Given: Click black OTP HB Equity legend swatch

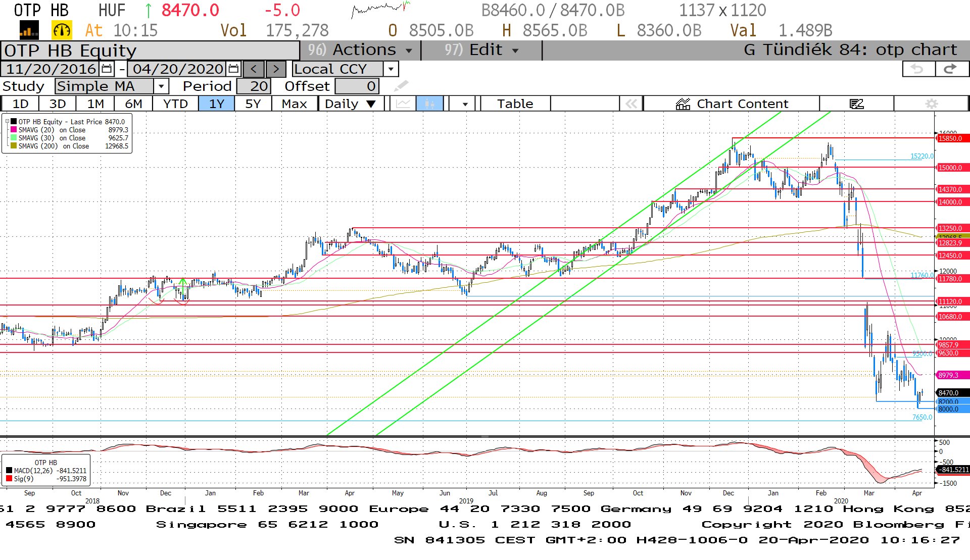Looking at the screenshot, I should 14,122.
